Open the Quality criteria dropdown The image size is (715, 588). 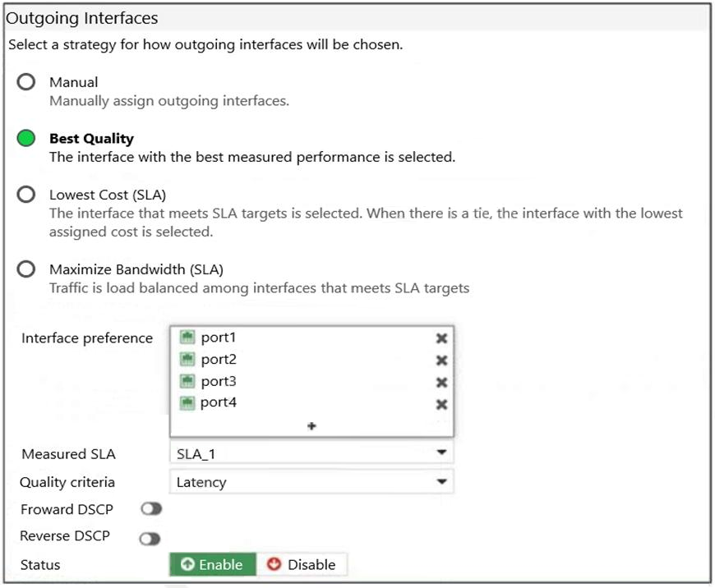[311, 482]
